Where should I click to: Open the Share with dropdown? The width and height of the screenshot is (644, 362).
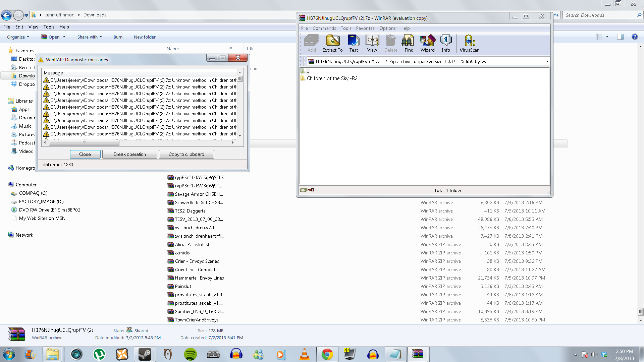pyautogui.click(x=90, y=37)
